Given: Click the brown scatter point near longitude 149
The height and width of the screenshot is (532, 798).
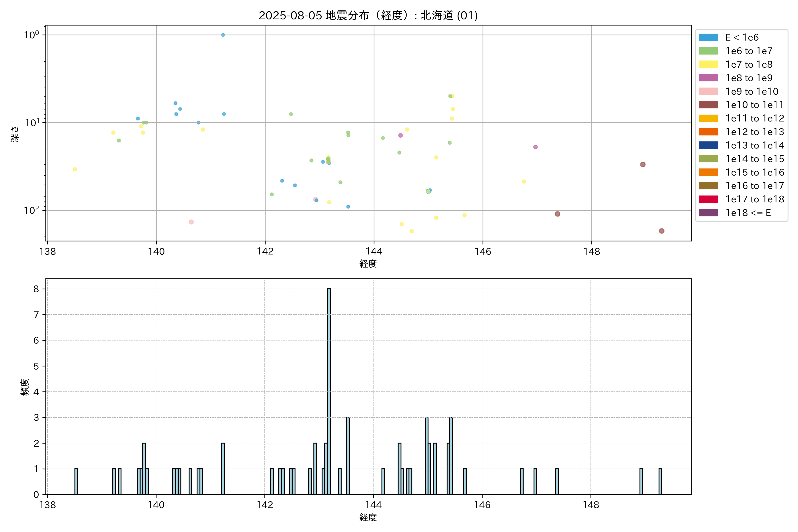Looking at the screenshot, I should 643,164.
